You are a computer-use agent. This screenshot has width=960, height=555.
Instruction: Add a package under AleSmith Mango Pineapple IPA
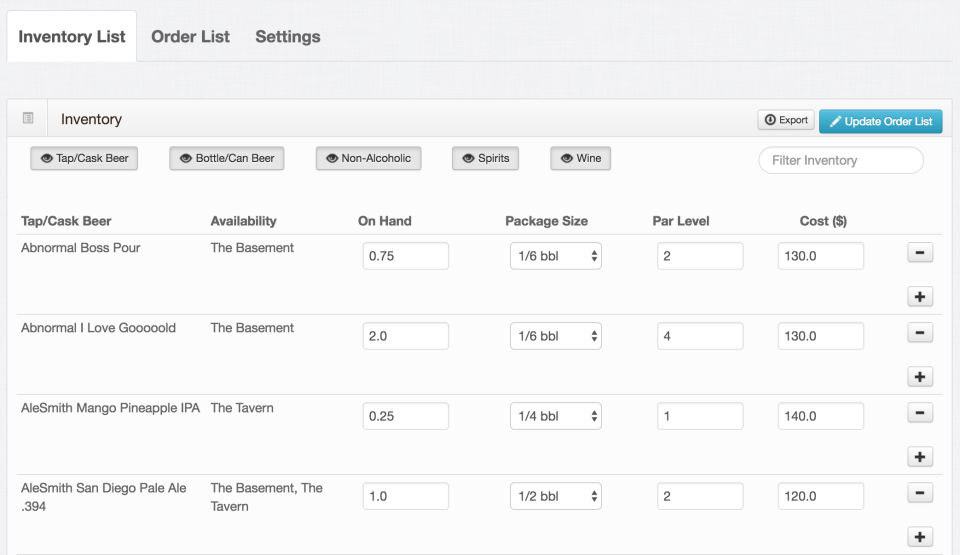tap(920, 457)
